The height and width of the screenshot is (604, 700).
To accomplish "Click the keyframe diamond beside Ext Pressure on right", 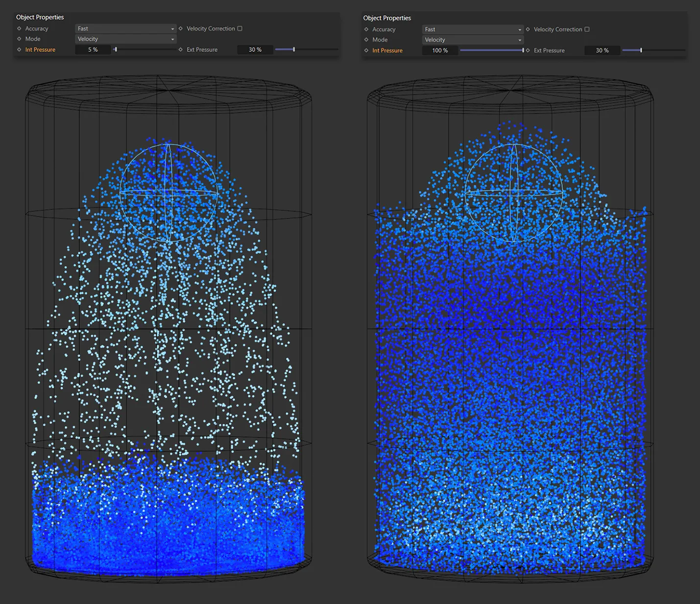I will (x=528, y=50).
